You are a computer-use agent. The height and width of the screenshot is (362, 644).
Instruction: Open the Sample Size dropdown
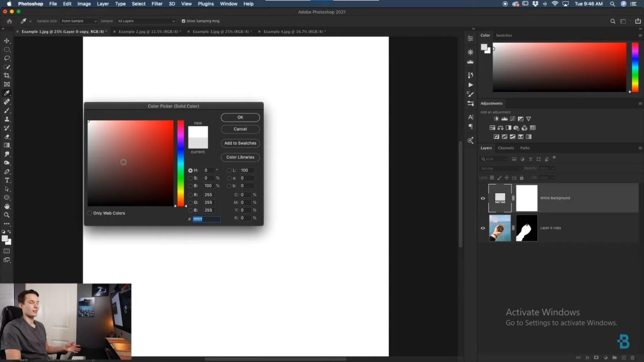pyautogui.click(x=79, y=21)
